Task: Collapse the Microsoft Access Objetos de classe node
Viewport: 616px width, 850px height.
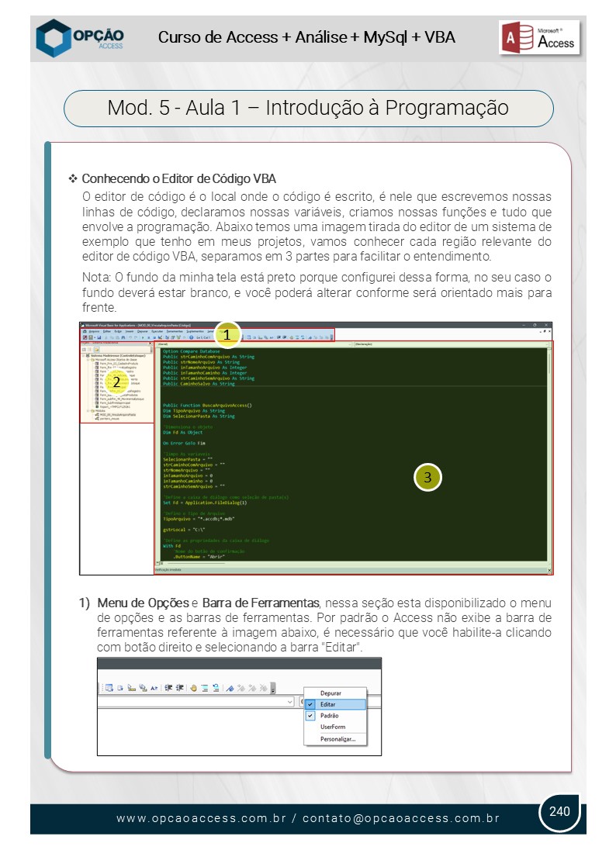Action: tap(88, 360)
